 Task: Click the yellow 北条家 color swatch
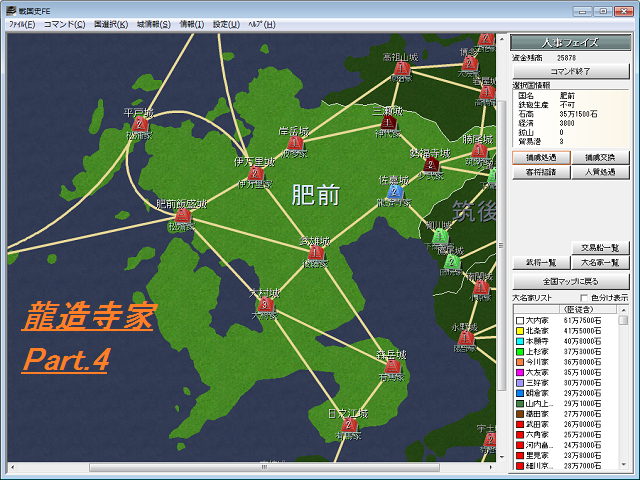520,331
